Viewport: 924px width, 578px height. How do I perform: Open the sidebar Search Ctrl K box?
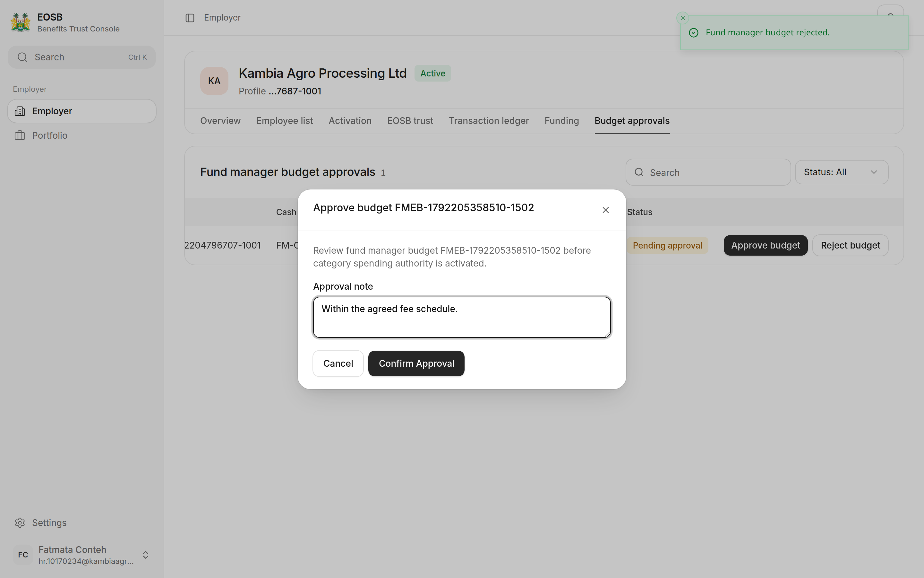tap(82, 57)
